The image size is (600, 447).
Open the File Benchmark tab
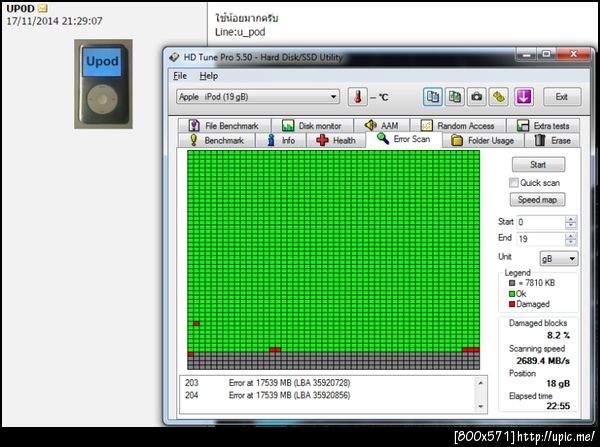pyautogui.click(x=224, y=126)
